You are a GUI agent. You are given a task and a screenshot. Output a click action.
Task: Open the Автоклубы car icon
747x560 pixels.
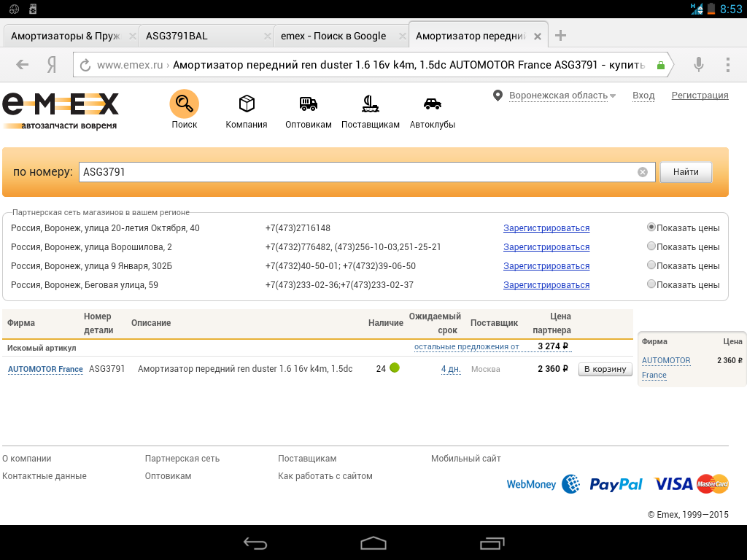tap(432, 104)
